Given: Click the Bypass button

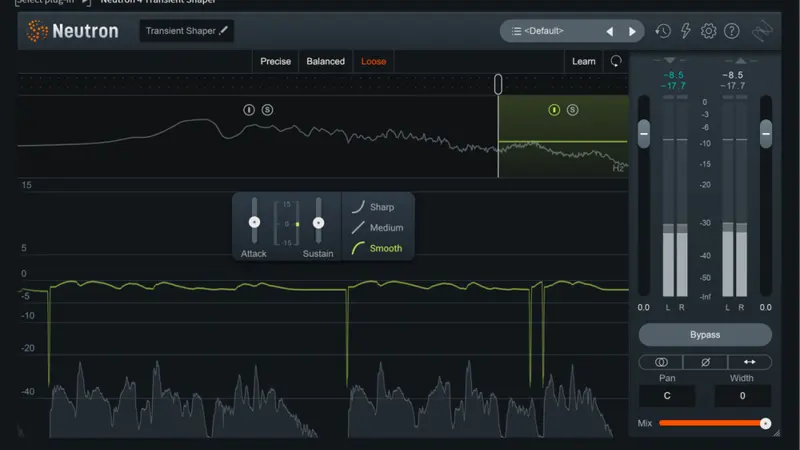Looking at the screenshot, I should coord(705,335).
